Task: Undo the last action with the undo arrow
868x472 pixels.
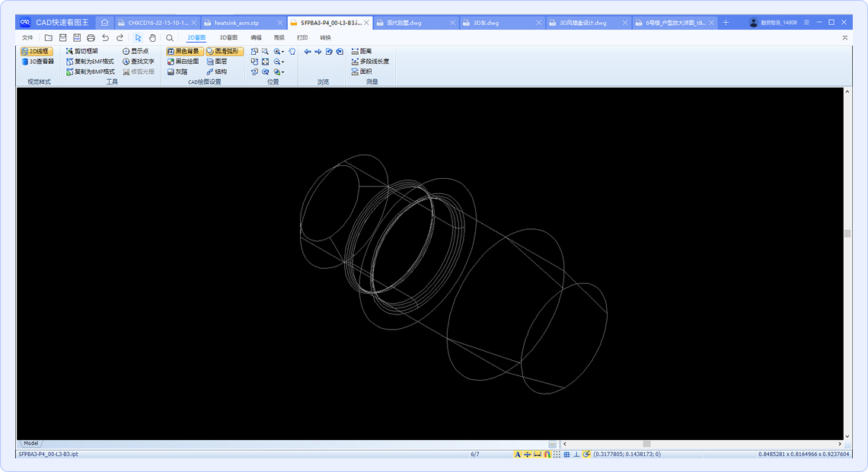Action: click(105, 37)
